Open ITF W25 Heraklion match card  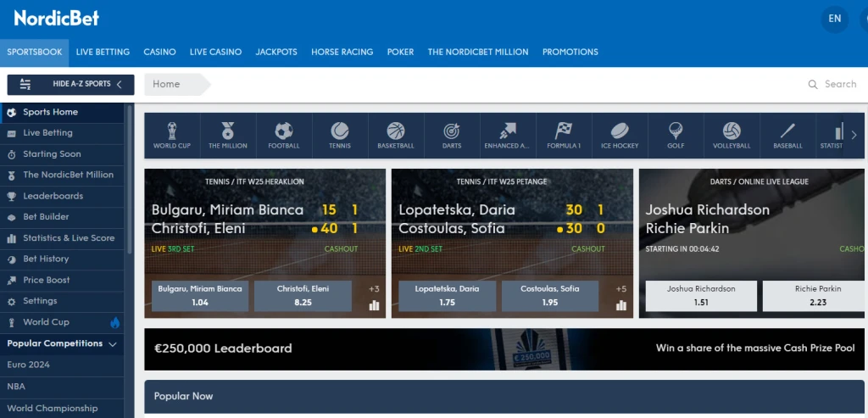pos(265,243)
